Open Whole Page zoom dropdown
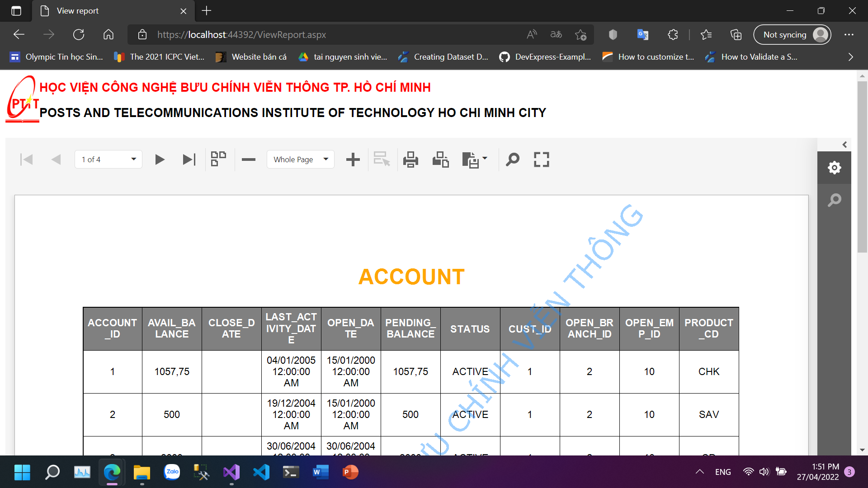 click(301, 160)
